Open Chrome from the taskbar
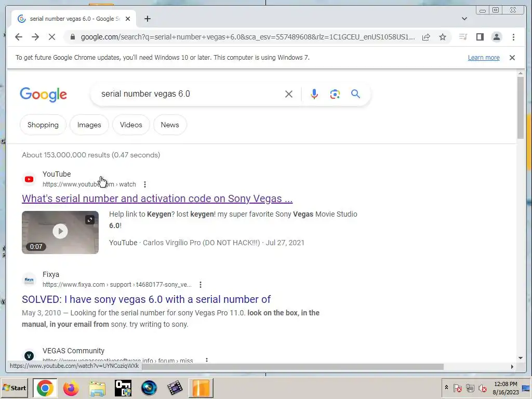This screenshot has width=532, height=399. tap(45, 388)
